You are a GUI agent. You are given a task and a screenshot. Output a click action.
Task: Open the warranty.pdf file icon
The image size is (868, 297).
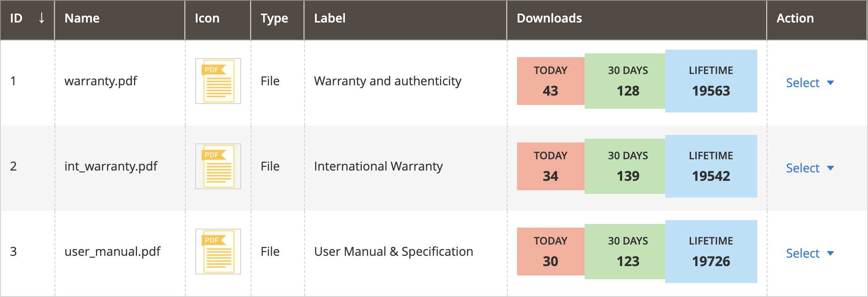pos(217,81)
